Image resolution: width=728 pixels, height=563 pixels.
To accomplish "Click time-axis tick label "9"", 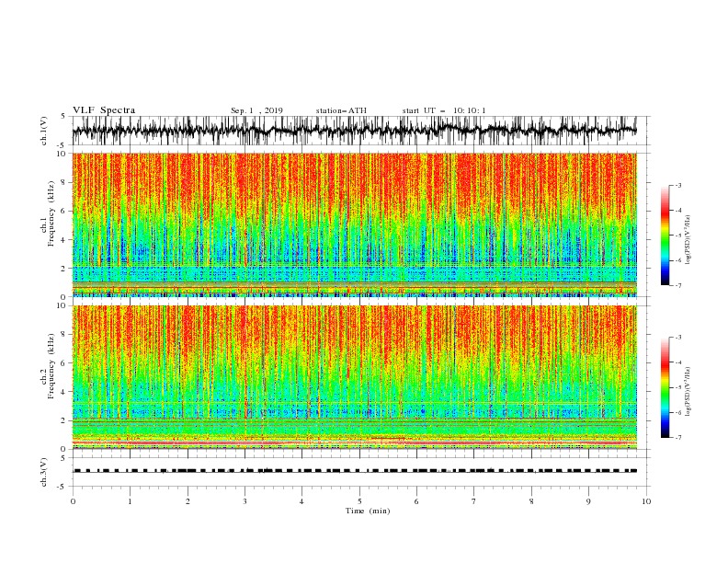I will point(588,501).
